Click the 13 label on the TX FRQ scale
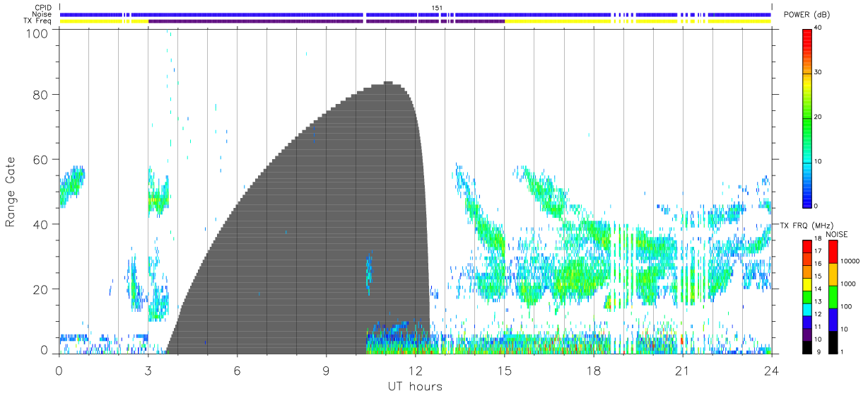The width and height of the screenshot is (868, 401). pos(818,302)
